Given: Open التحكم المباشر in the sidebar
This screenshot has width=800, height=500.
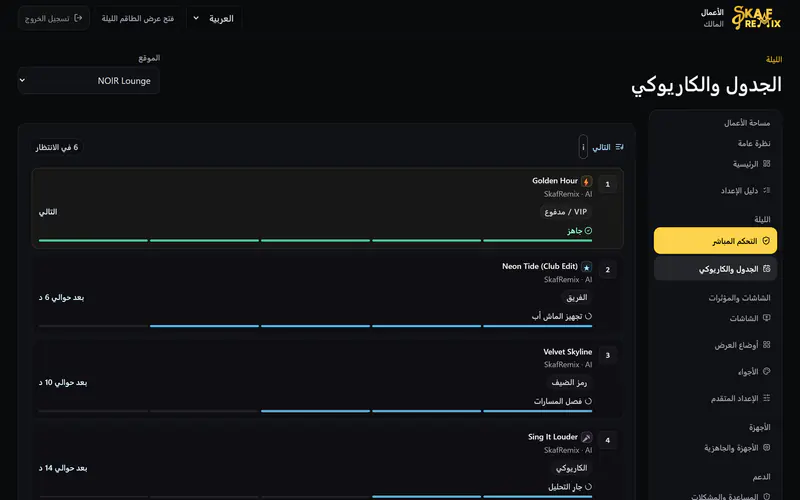Looking at the screenshot, I should click(715, 241).
